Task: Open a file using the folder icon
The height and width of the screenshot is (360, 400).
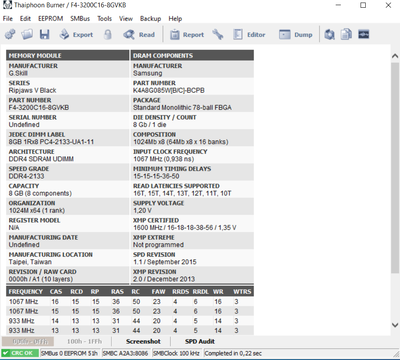Action: point(27,34)
